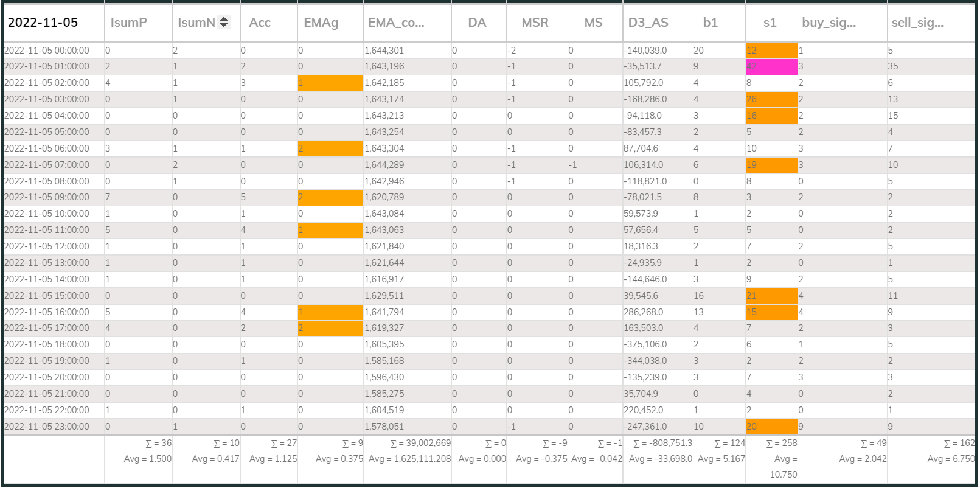Image resolution: width=980 pixels, height=488 pixels.
Task: Select the row timestamp 2022-11-05 23:00:00
Action: [x=47, y=427]
